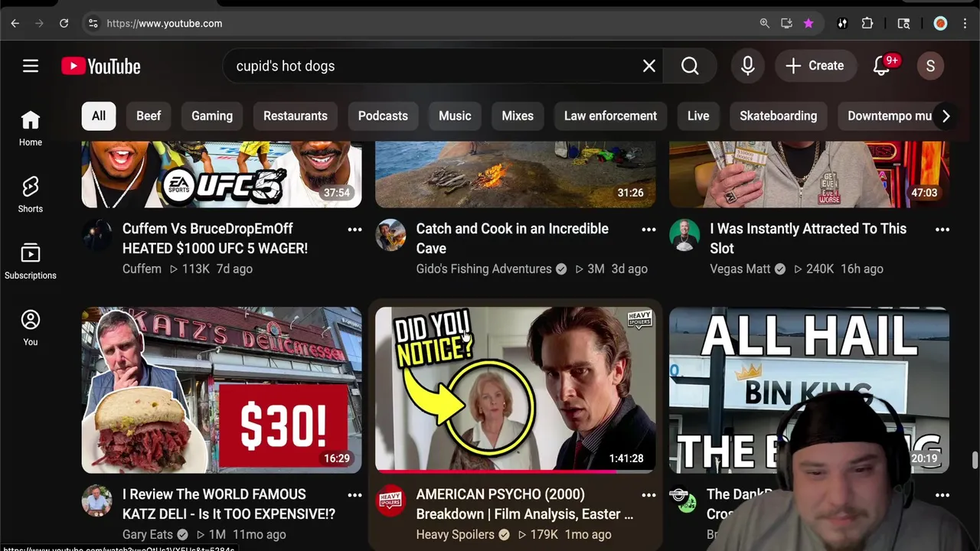The image size is (980, 551).
Task: Open more options for Katz Deli video
Action: pyautogui.click(x=354, y=495)
